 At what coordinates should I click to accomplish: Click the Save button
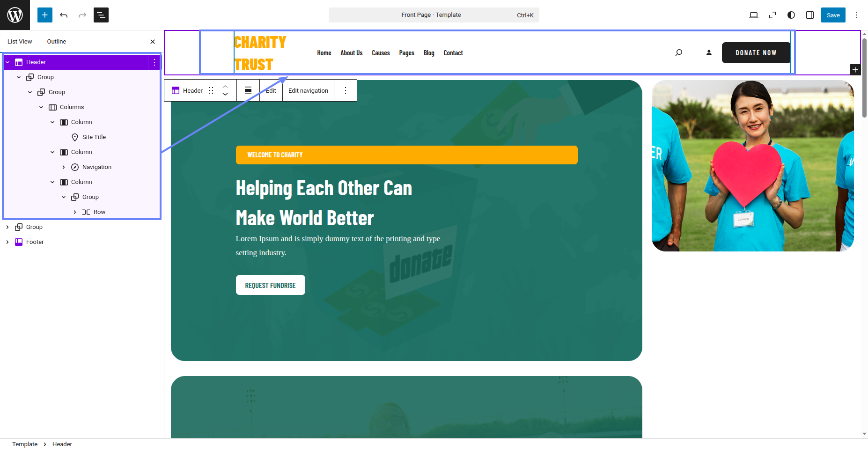pos(833,15)
